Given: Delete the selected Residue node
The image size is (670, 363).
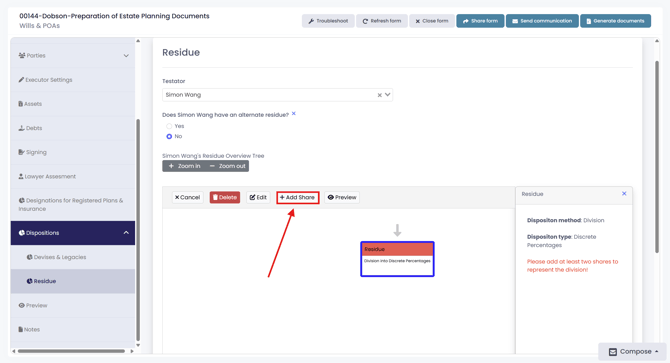Looking at the screenshot, I should [225, 197].
